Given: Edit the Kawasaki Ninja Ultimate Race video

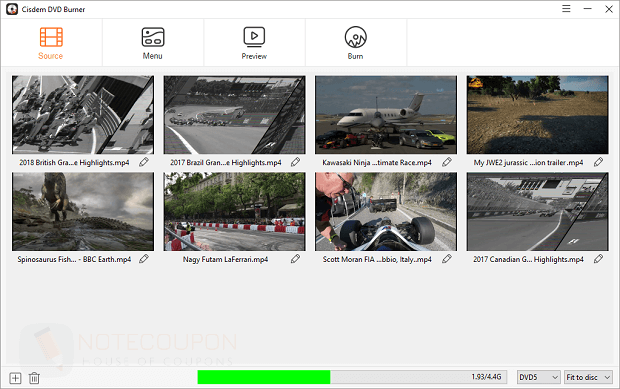Looking at the screenshot, I should [x=447, y=162].
